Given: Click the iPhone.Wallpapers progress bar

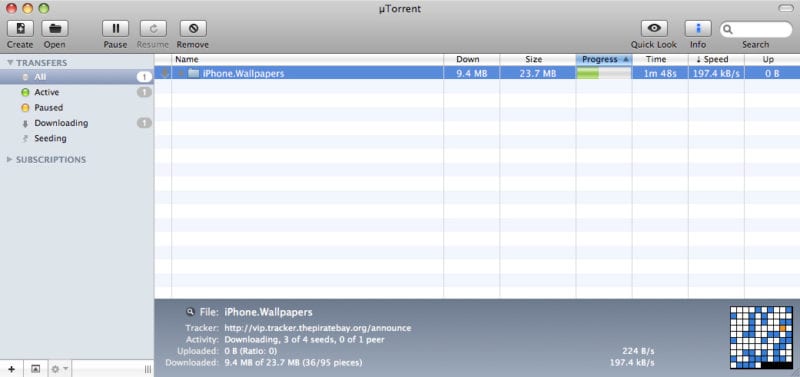Looking at the screenshot, I should point(604,73).
